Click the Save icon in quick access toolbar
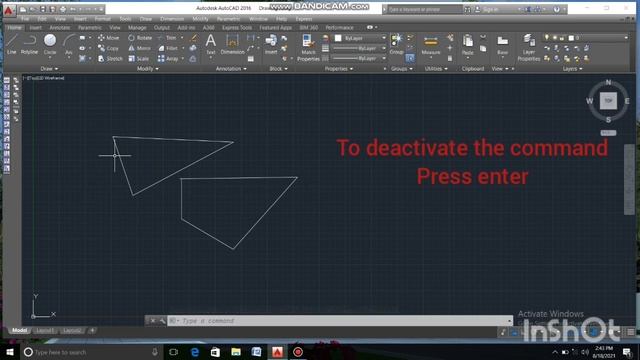 click(x=43, y=9)
